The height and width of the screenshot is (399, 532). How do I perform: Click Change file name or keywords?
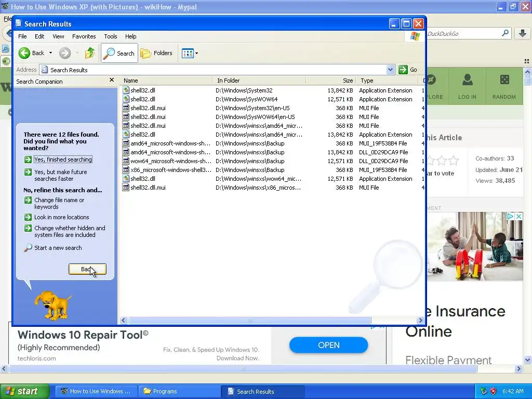click(59, 203)
